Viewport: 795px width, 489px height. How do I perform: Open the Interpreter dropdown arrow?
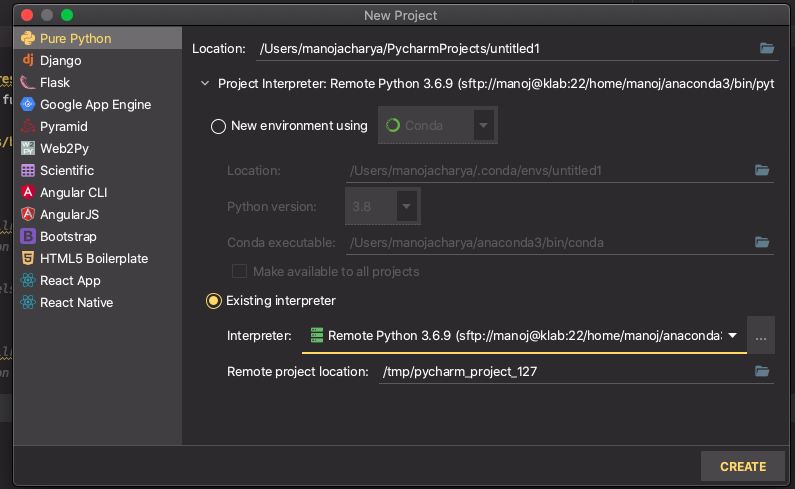coord(733,335)
